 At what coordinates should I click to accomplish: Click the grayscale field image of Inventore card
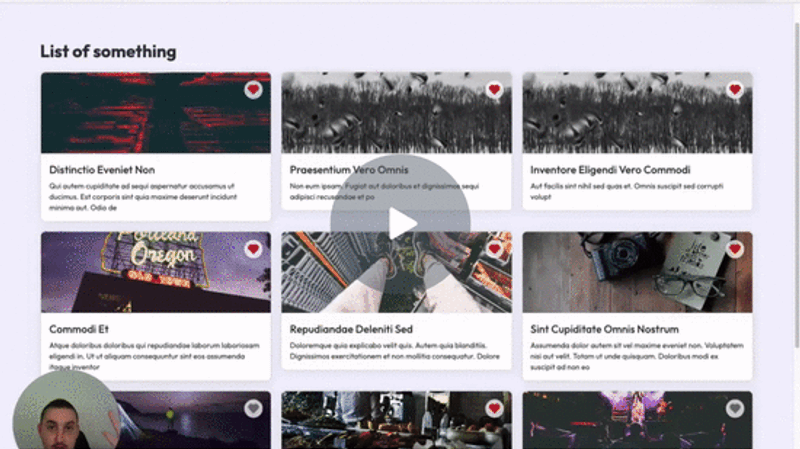point(637,113)
